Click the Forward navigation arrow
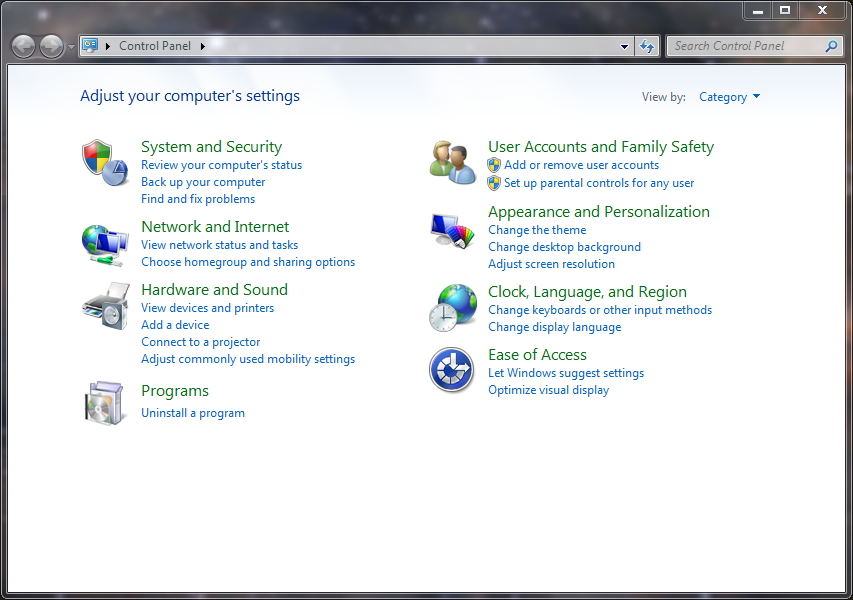 [52, 46]
